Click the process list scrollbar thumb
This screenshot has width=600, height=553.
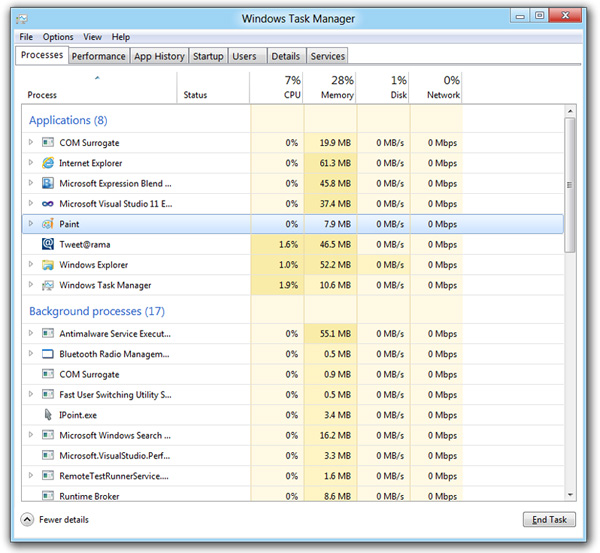pyautogui.click(x=570, y=185)
